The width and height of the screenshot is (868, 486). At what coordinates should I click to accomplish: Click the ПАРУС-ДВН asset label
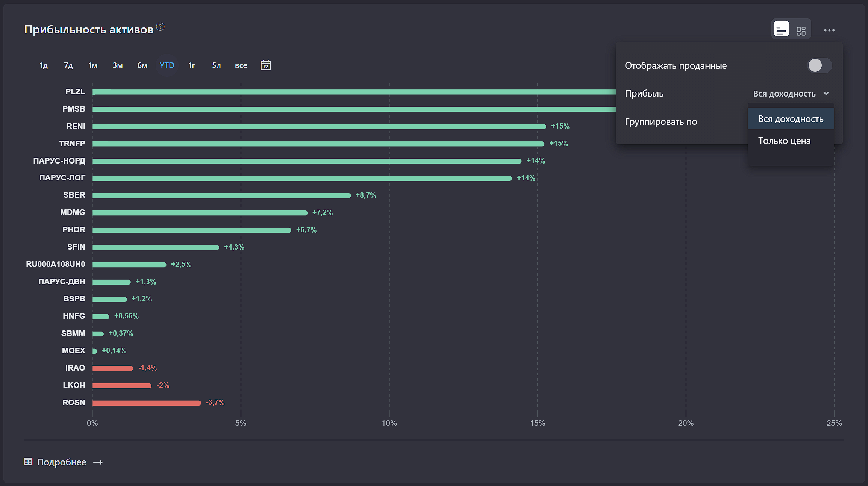point(62,282)
